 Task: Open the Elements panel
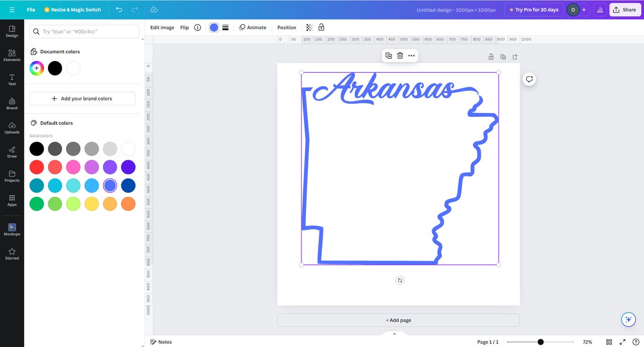[11, 54]
